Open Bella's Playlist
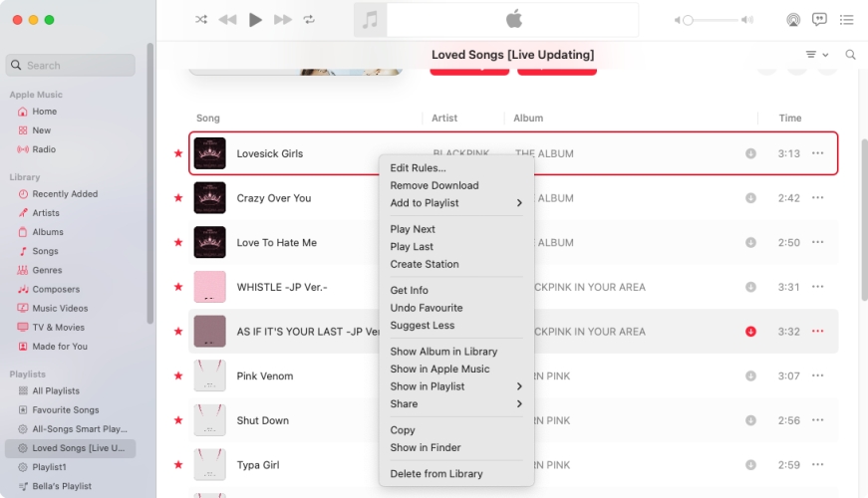The height and width of the screenshot is (498, 868). point(62,486)
